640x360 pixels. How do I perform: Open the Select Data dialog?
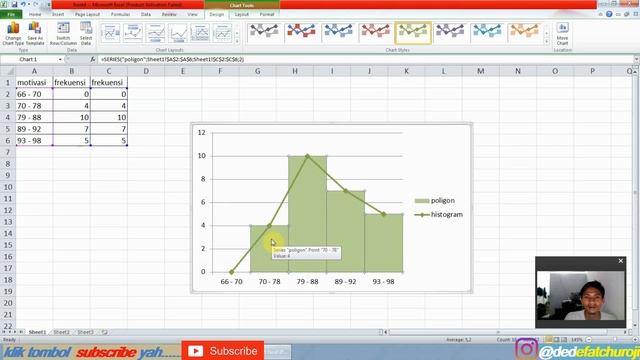point(86,33)
